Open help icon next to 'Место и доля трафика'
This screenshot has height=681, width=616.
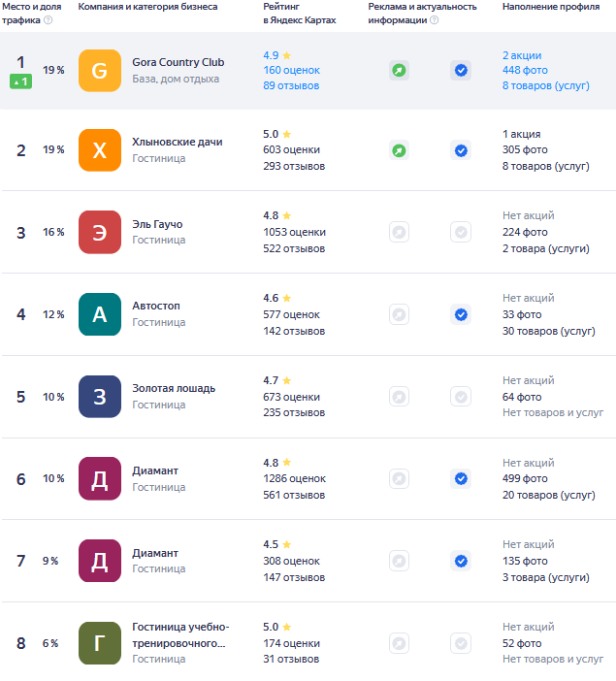pyautogui.click(x=49, y=20)
